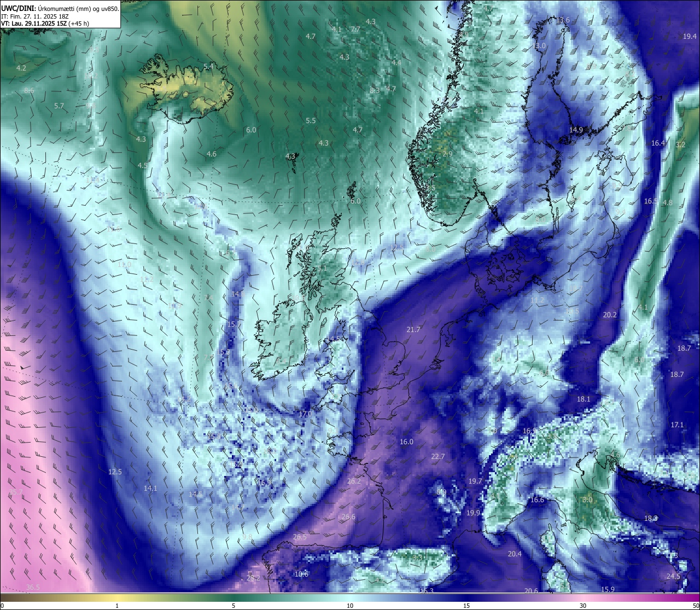Click the map value '21.7' over the North Sea
Screen dimensions: 700x610
click(413, 329)
